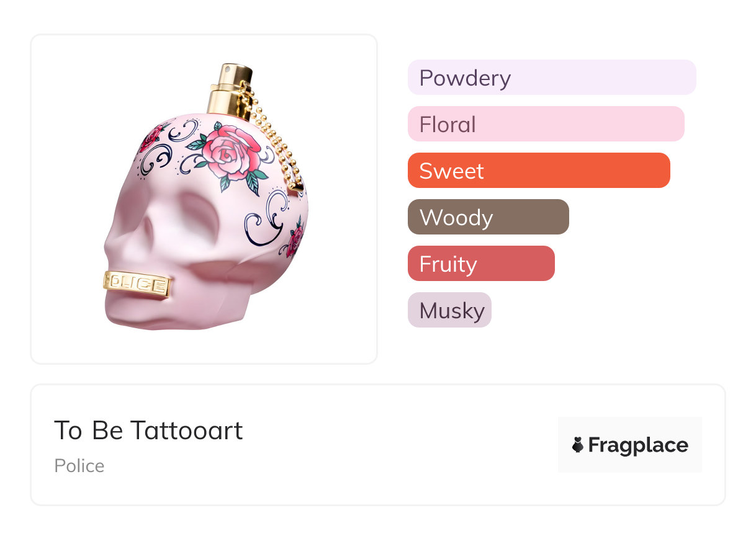Click the Powdery accord bar

(551, 78)
